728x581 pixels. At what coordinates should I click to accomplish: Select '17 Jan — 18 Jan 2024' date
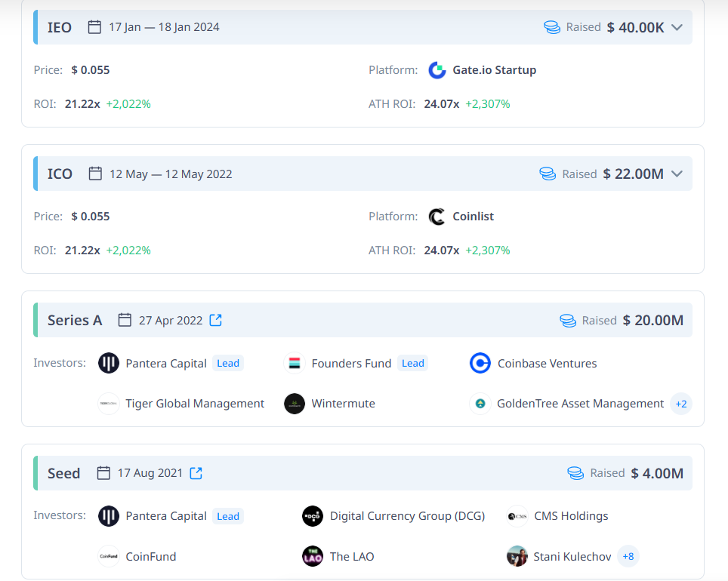tap(164, 27)
